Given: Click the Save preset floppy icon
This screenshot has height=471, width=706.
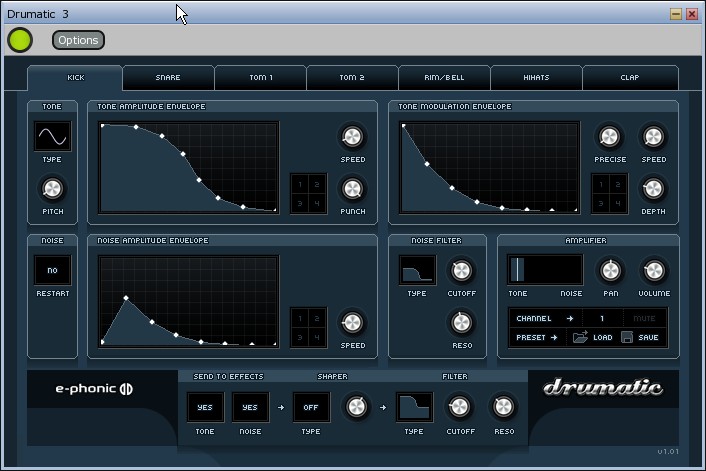Looking at the screenshot, I should 627,337.
